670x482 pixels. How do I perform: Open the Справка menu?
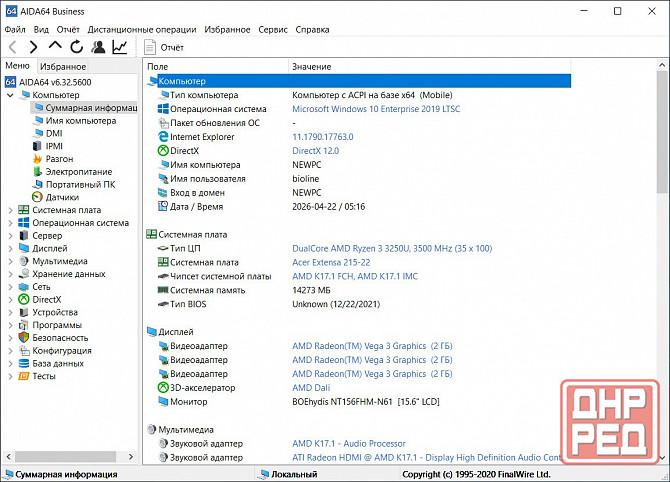coord(312,29)
